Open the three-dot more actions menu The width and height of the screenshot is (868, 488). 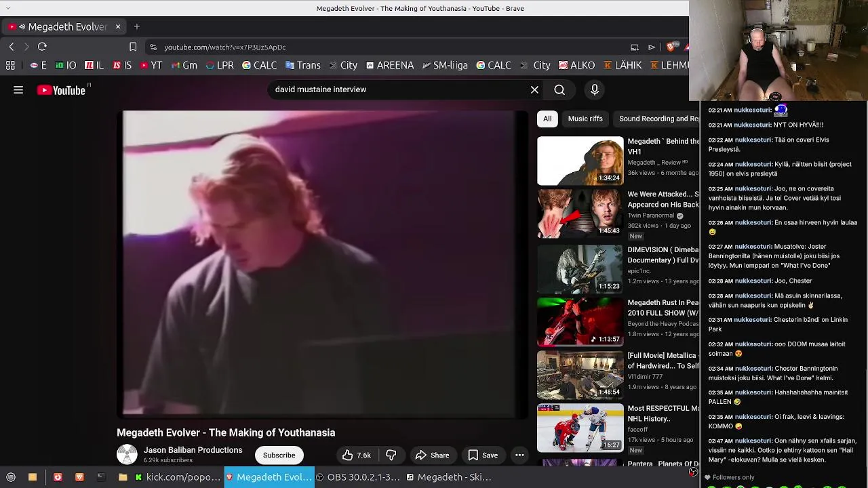[x=519, y=455]
